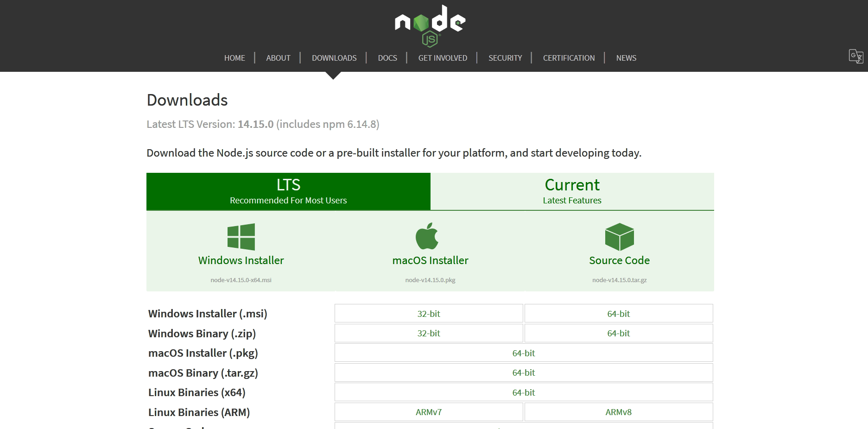The image size is (868, 429).
Task: Switch to the Current Latest Features tab
Action: tap(572, 191)
